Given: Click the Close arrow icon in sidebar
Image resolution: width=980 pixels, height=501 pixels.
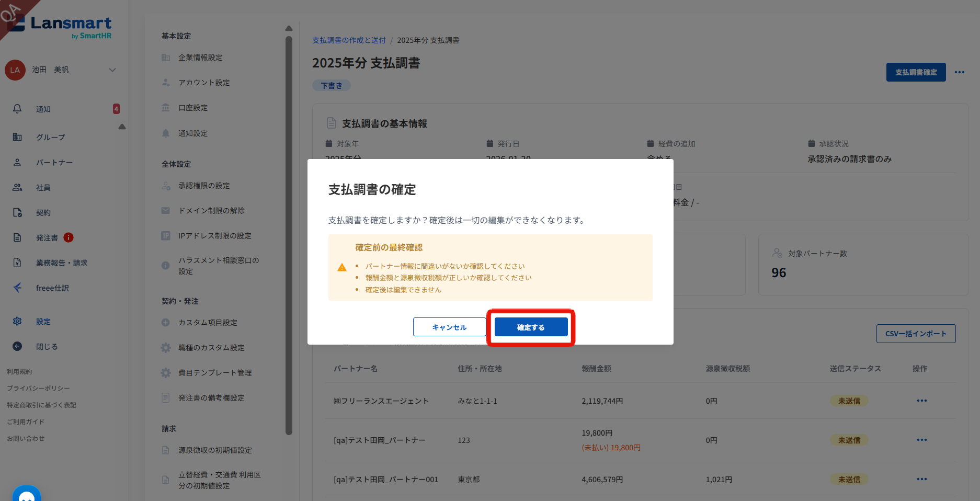Looking at the screenshot, I should tap(17, 346).
